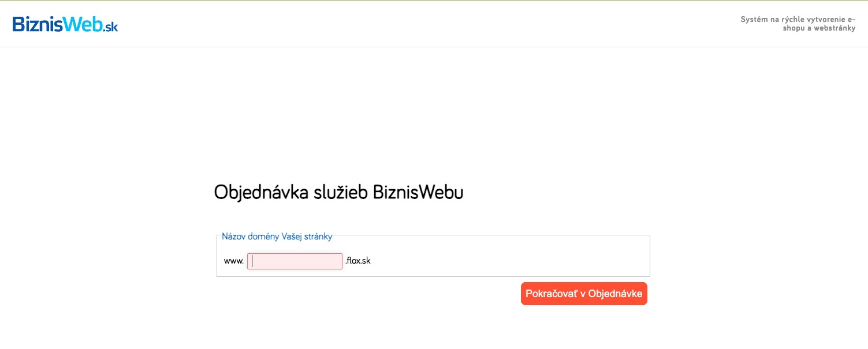Click the logo in the top-left corner
The image size is (868, 349).
[65, 24]
